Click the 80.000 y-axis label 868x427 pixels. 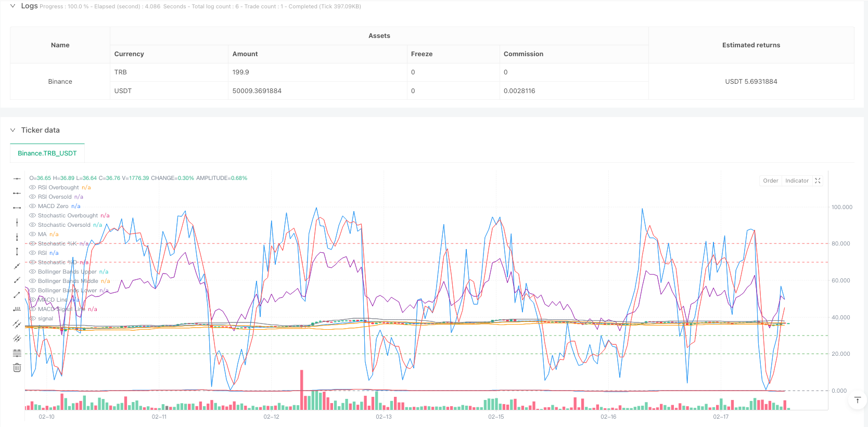pos(841,243)
